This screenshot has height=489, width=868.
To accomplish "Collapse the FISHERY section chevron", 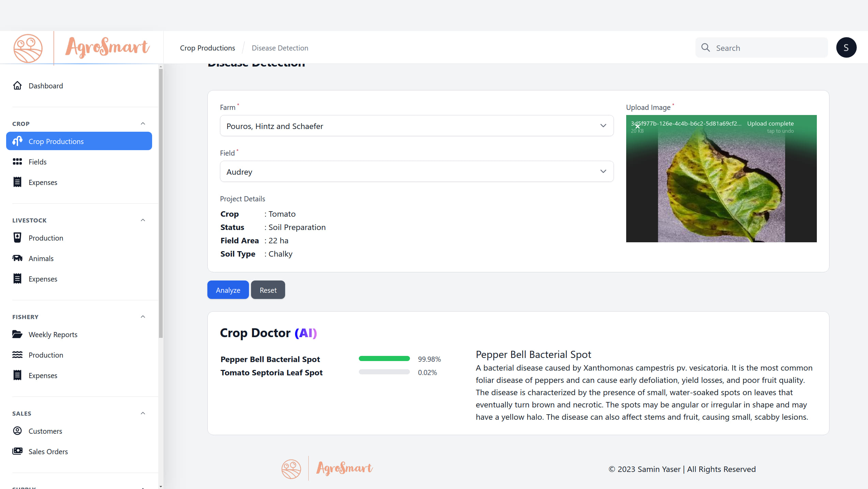I will (143, 317).
